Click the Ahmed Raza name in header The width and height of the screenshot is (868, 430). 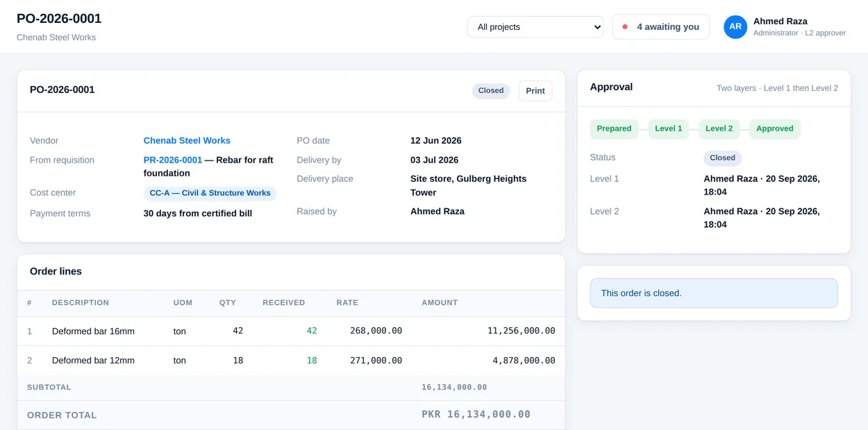coord(780,22)
